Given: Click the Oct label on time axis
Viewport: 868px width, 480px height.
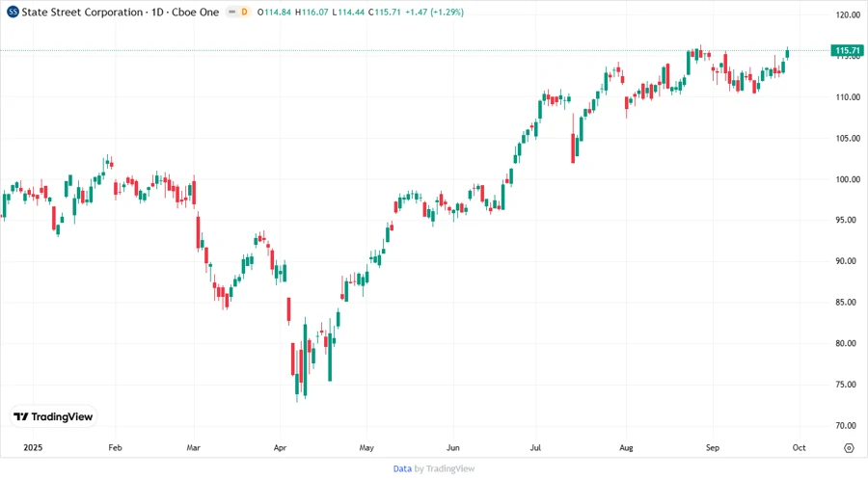Looking at the screenshot, I should pos(799,447).
